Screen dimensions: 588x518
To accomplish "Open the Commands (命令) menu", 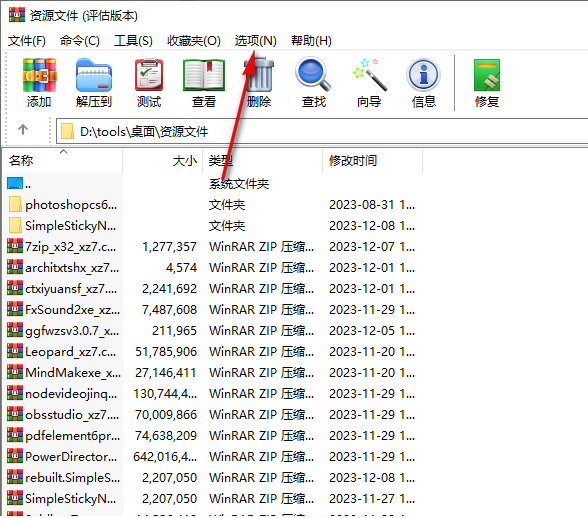I will [x=80, y=41].
